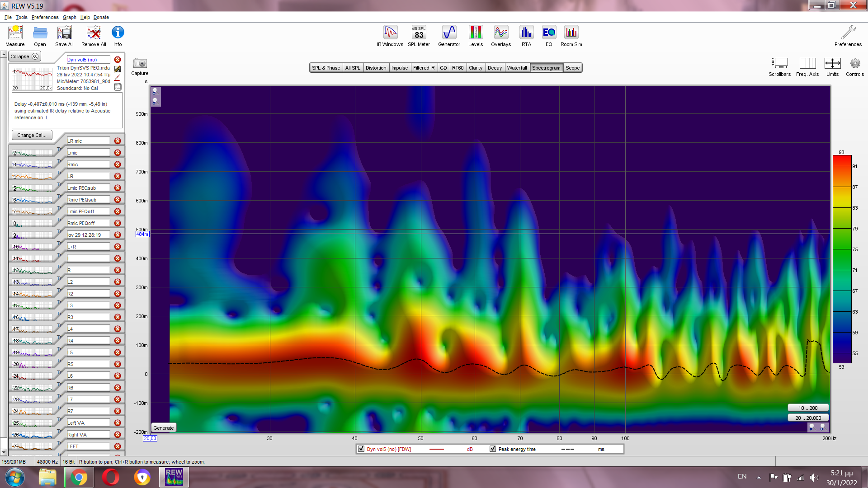
Task: Collapse the measurements panel
Action: (x=25, y=56)
